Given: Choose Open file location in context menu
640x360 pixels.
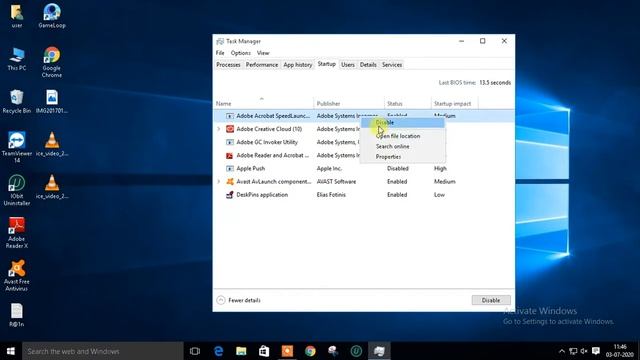Looking at the screenshot, I should [402, 136].
